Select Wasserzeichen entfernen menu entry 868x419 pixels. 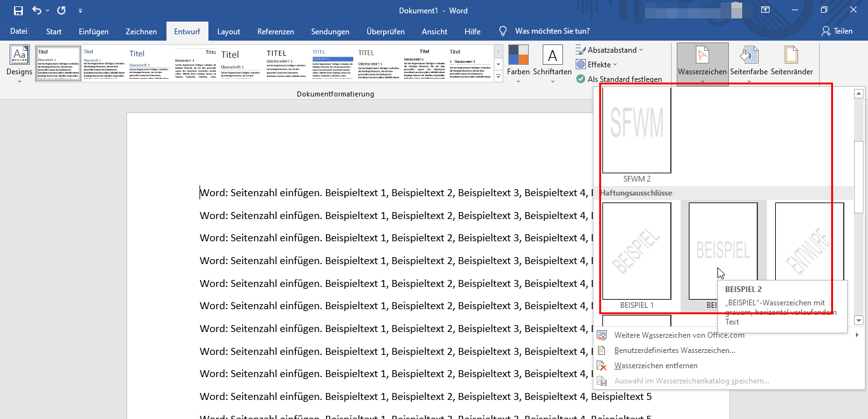click(656, 366)
